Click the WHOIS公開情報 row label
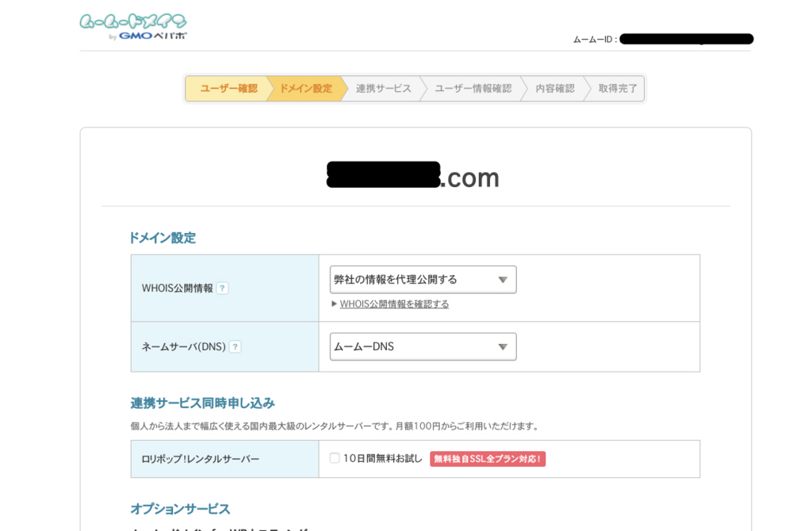Image resolution: width=812 pixels, height=531 pixels. (178, 288)
